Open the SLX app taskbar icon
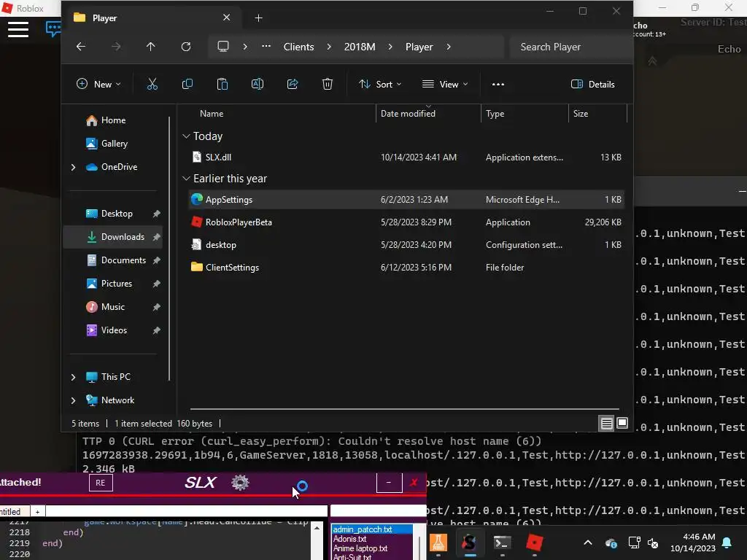Viewport: 747px width, 560px height. coord(470,542)
